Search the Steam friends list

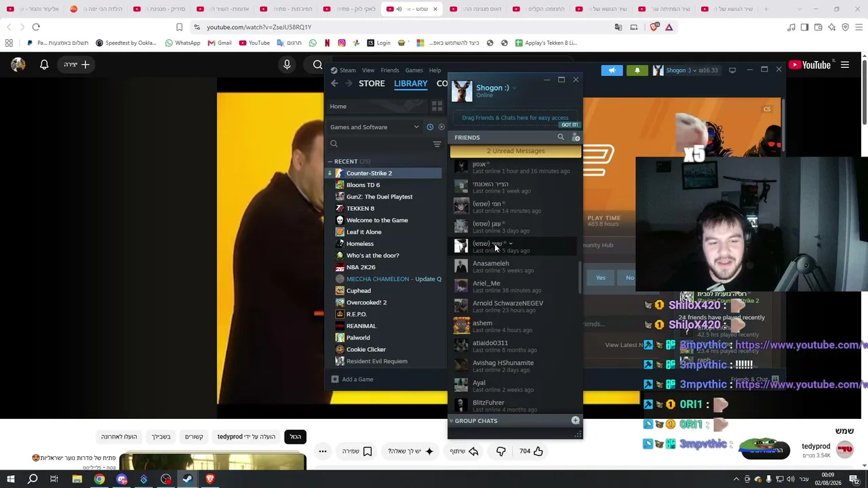[561, 137]
